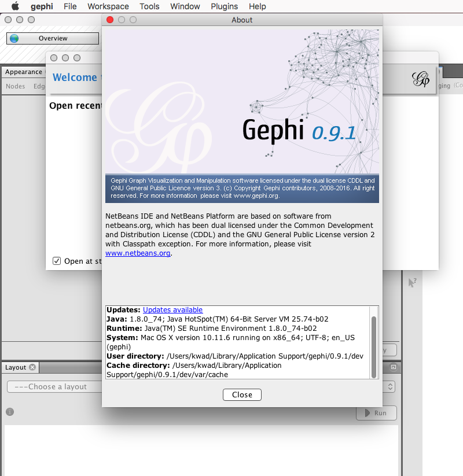Open the Window menu
The height and width of the screenshot is (476, 463).
point(185,6)
